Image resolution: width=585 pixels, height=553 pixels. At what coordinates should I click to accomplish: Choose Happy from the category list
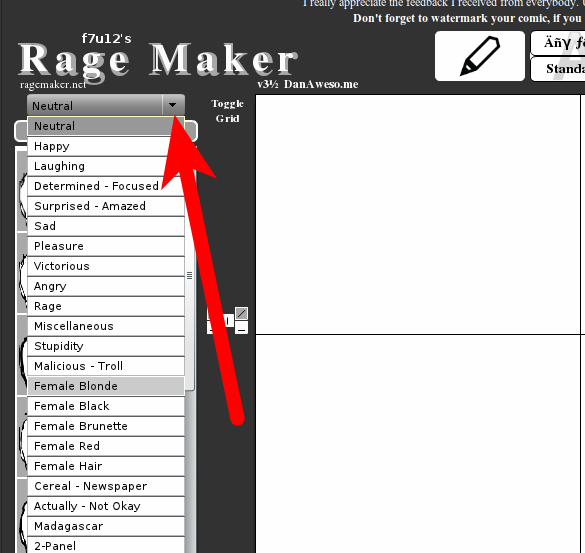coord(106,146)
